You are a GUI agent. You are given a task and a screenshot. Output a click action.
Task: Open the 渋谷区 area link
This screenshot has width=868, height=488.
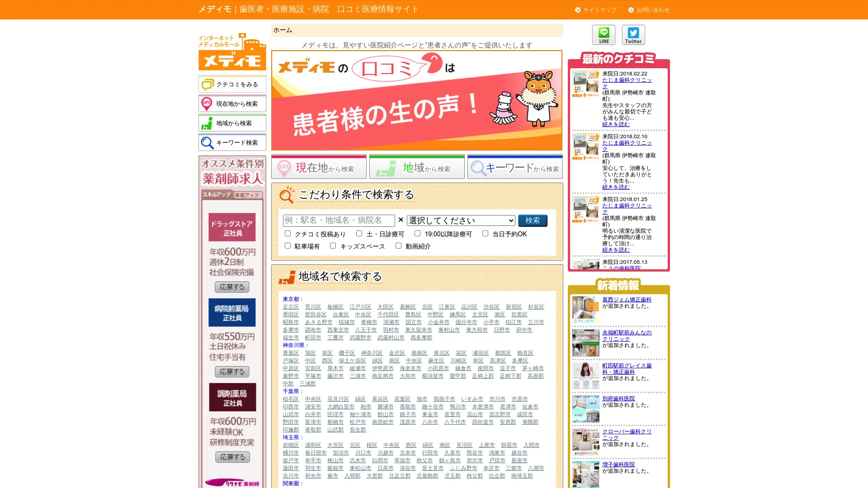point(491,307)
